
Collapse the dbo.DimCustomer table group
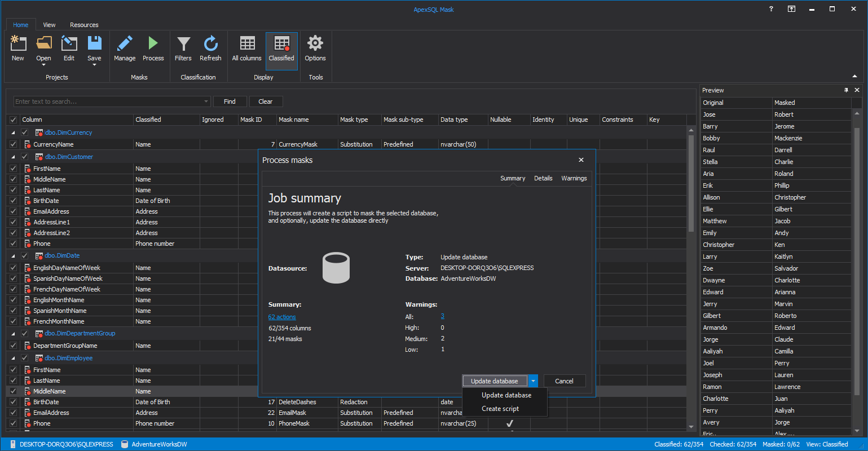pyautogui.click(x=14, y=157)
